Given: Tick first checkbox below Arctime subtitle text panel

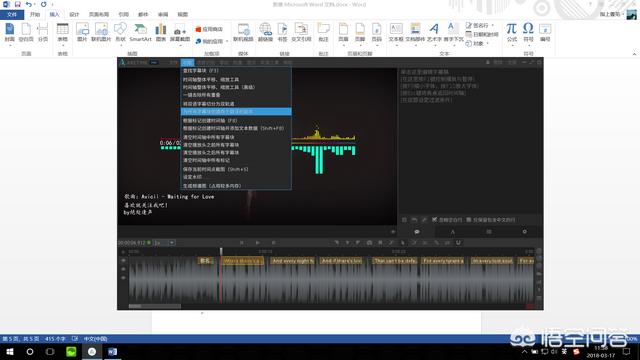Looking at the screenshot, I should point(435,220).
